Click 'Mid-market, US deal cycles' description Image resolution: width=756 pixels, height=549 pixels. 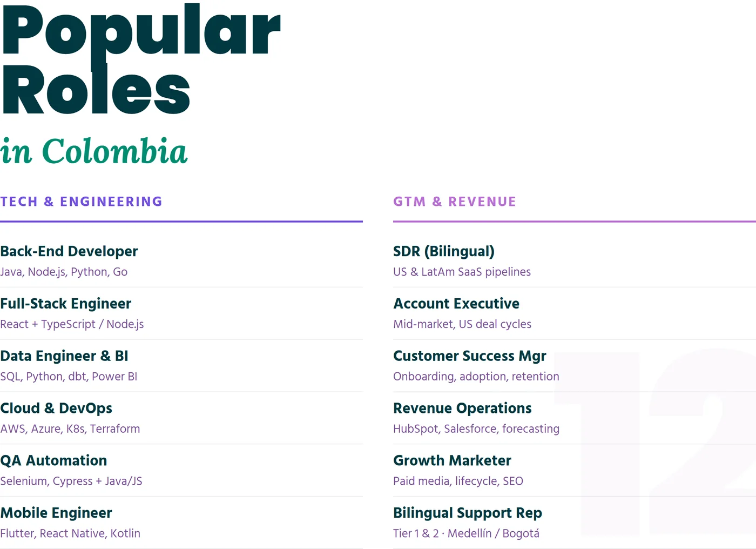tap(462, 324)
